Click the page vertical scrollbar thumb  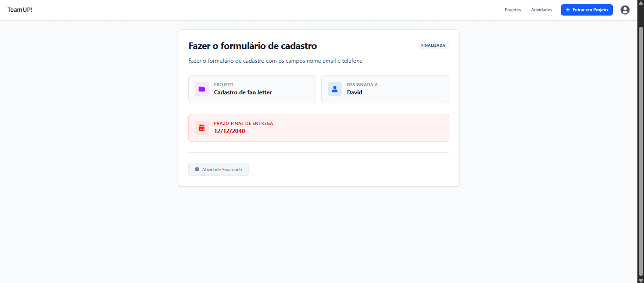click(641, 150)
